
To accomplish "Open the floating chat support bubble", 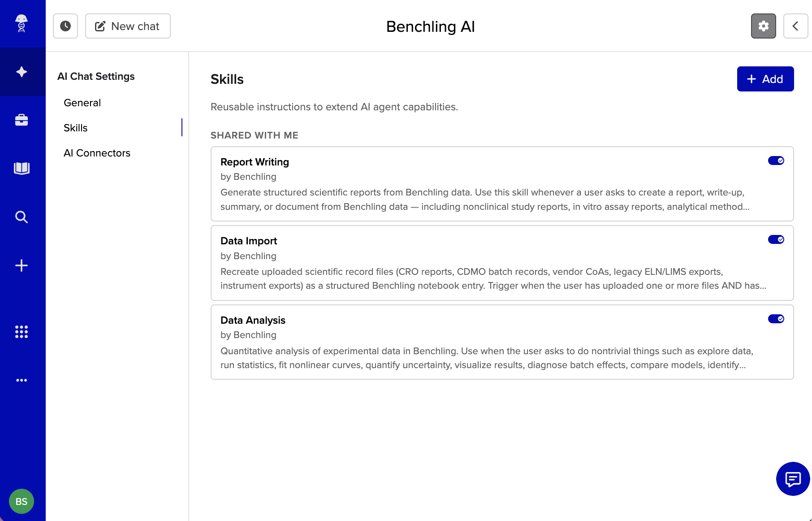I will pos(793,479).
